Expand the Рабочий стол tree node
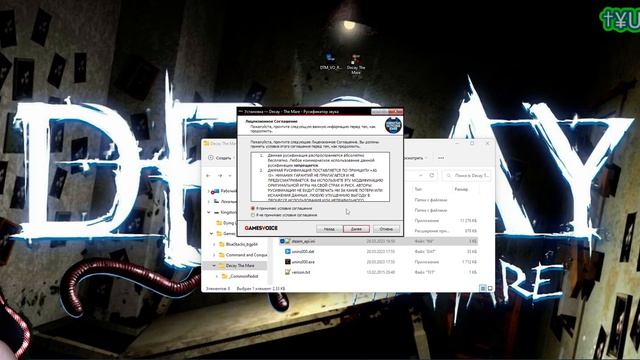 coord(209,191)
